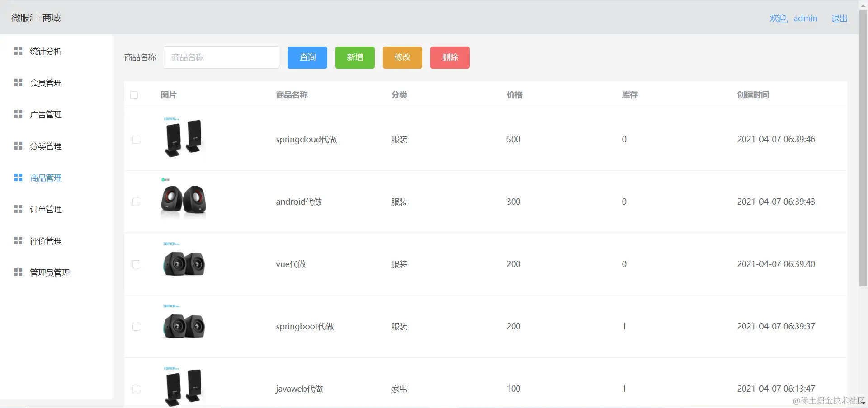The width and height of the screenshot is (868, 408).
Task: Click the grid icon beside 会员管理
Action: (x=18, y=83)
